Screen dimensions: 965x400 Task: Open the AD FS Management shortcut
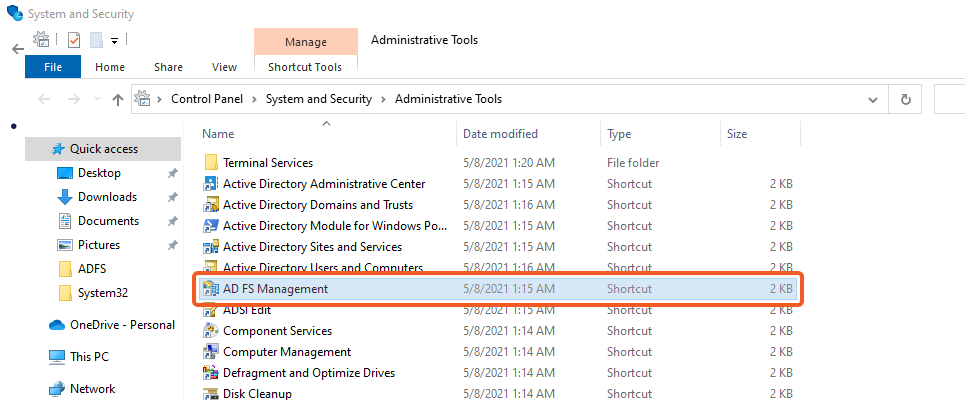click(275, 289)
